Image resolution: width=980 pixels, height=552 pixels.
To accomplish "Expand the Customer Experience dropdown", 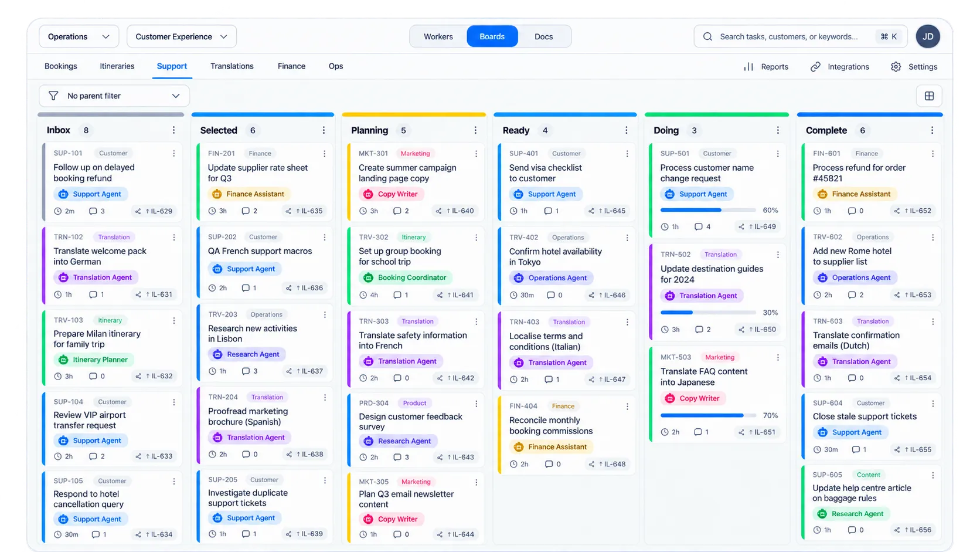I will [x=181, y=36].
